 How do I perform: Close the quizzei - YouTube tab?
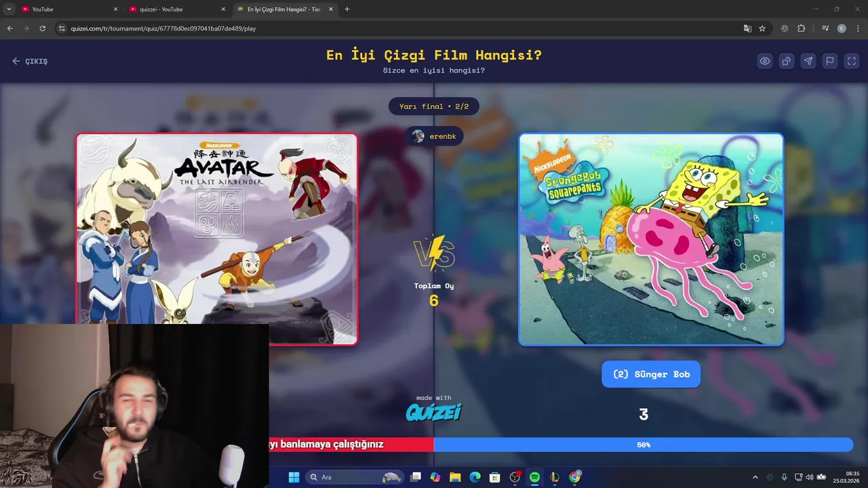pyautogui.click(x=223, y=9)
